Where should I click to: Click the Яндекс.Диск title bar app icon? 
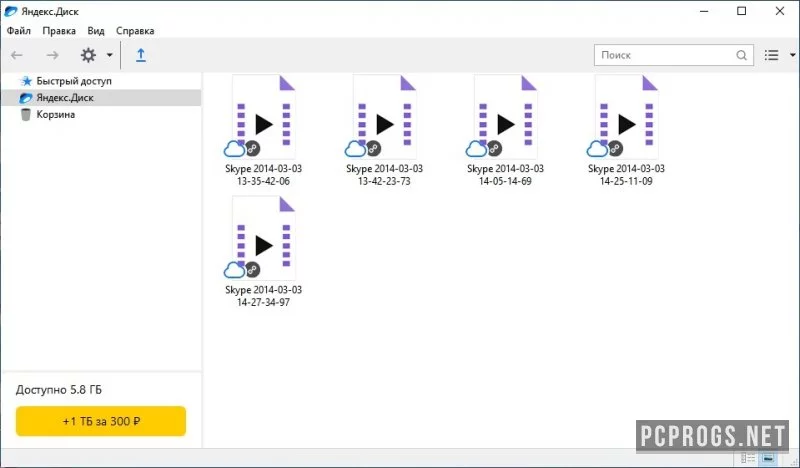[11, 11]
